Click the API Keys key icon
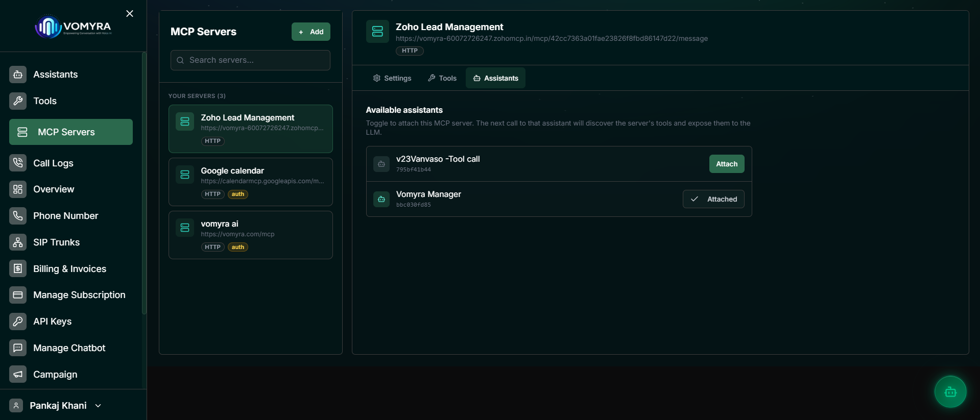This screenshot has height=420, width=980. 18,322
